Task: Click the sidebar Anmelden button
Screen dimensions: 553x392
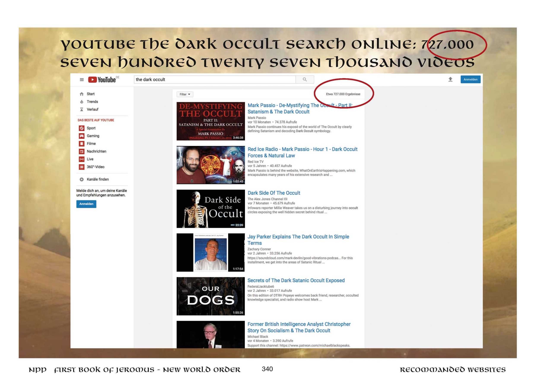Action: [86, 204]
